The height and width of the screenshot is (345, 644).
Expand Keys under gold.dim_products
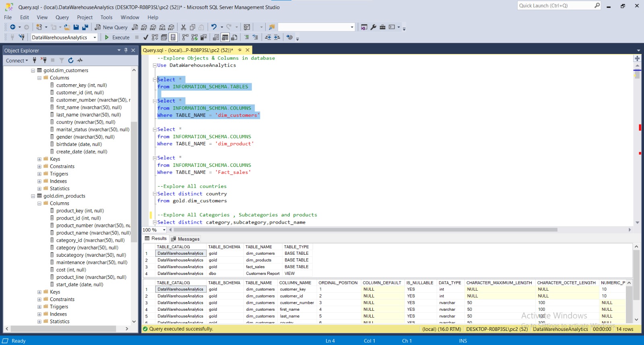pos(39,292)
